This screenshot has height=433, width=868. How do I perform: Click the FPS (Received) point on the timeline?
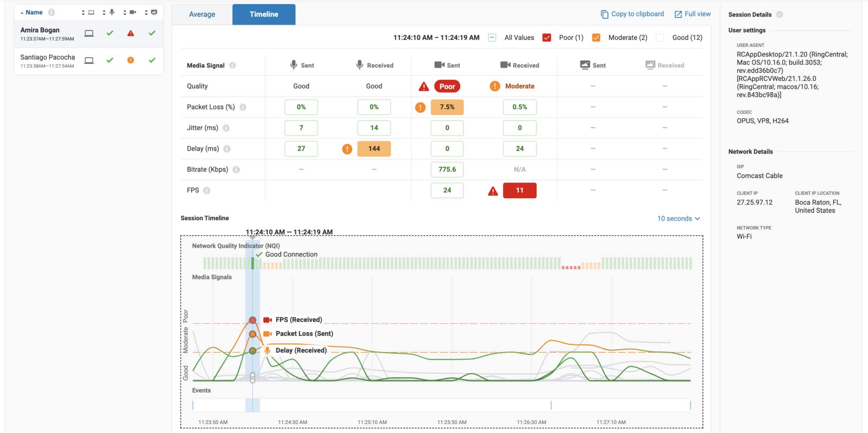[253, 320]
